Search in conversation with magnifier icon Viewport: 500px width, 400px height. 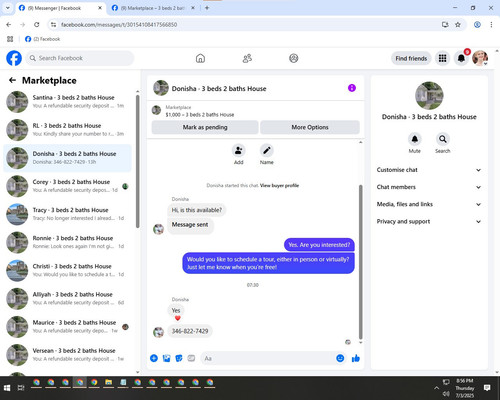point(443,139)
